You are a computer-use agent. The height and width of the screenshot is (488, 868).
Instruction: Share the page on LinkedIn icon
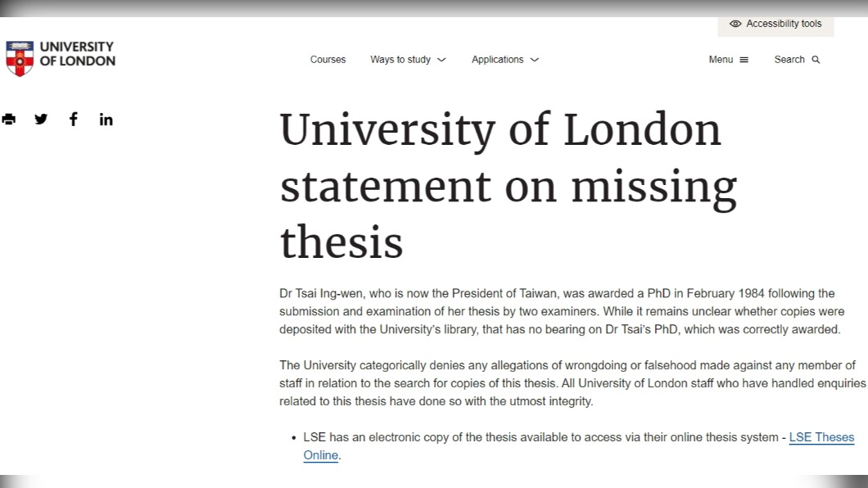(x=106, y=120)
